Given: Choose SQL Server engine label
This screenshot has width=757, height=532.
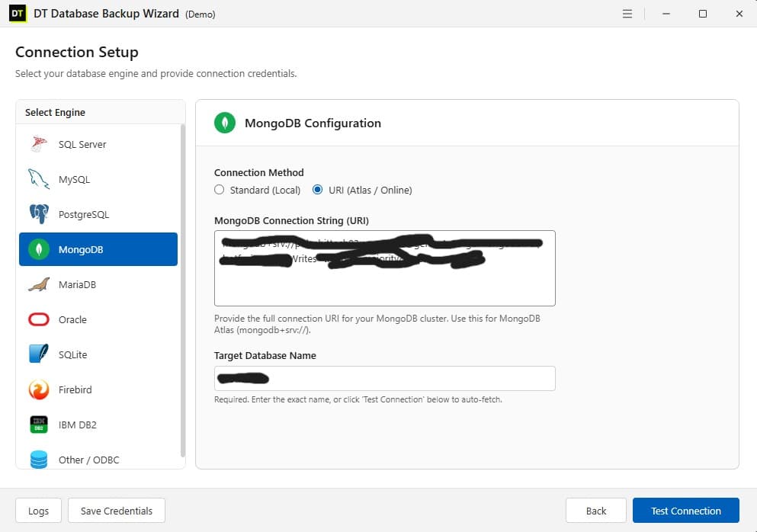Looking at the screenshot, I should tap(82, 144).
